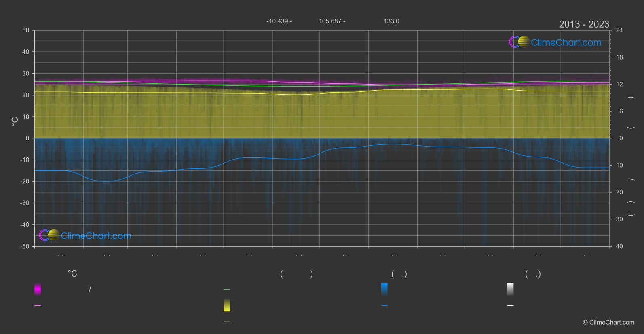
Task: Click the rotated °C left axis label
Action: point(15,121)
